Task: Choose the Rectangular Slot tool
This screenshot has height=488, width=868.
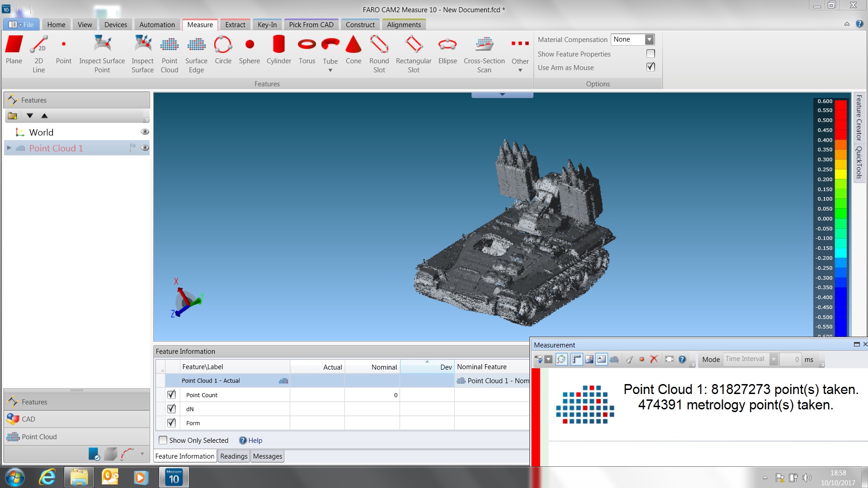Action: 414,54
